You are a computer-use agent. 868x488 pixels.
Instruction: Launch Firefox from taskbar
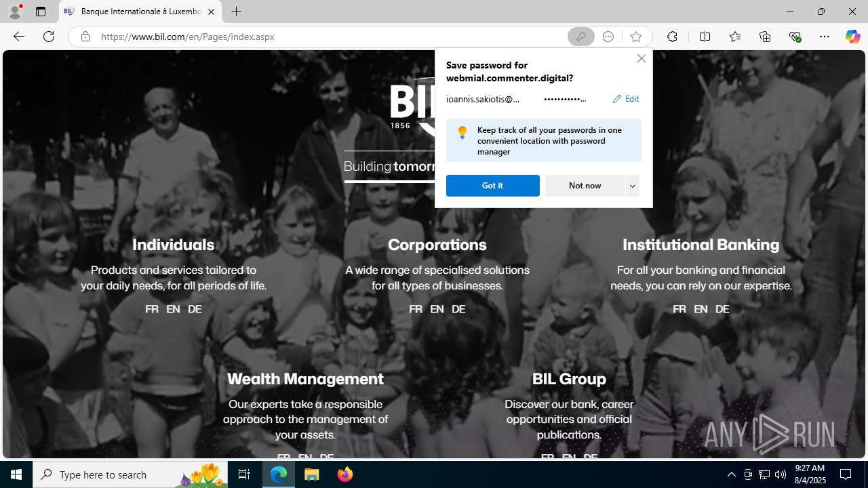point(344,474)
